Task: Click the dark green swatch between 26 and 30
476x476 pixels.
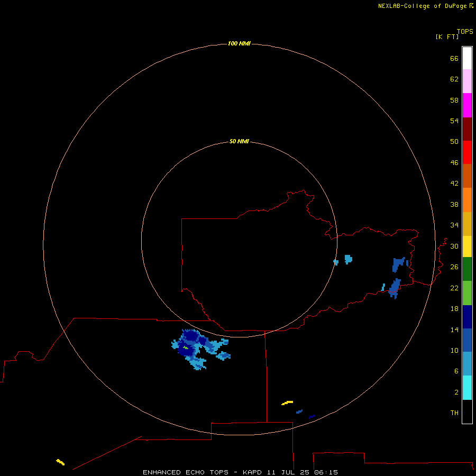Action: point(467,269)
